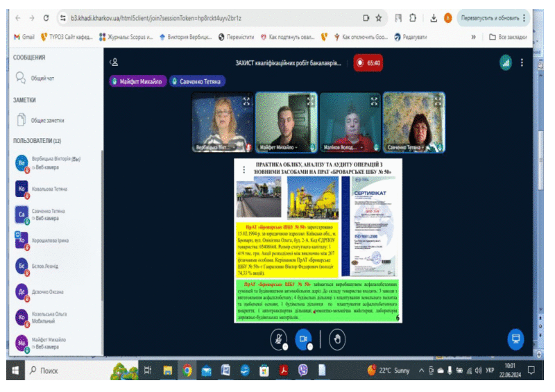Open Adobe Acrobat from the taskbar
This screenshot has width=555, height=392.
click(283, 370)
